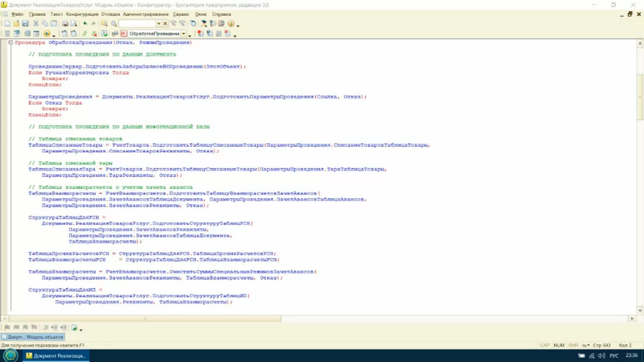Open the Конфигурация menu

click(x=82, y=14)
